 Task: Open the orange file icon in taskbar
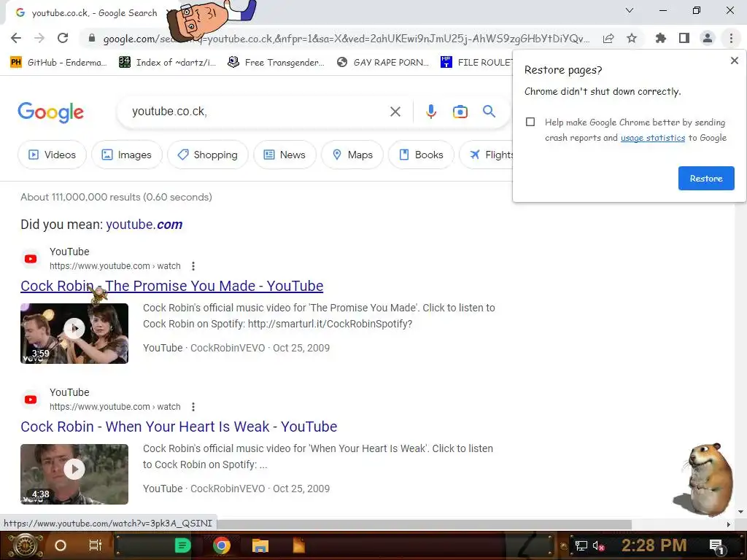pyautogui.click(x=298, y=545)
